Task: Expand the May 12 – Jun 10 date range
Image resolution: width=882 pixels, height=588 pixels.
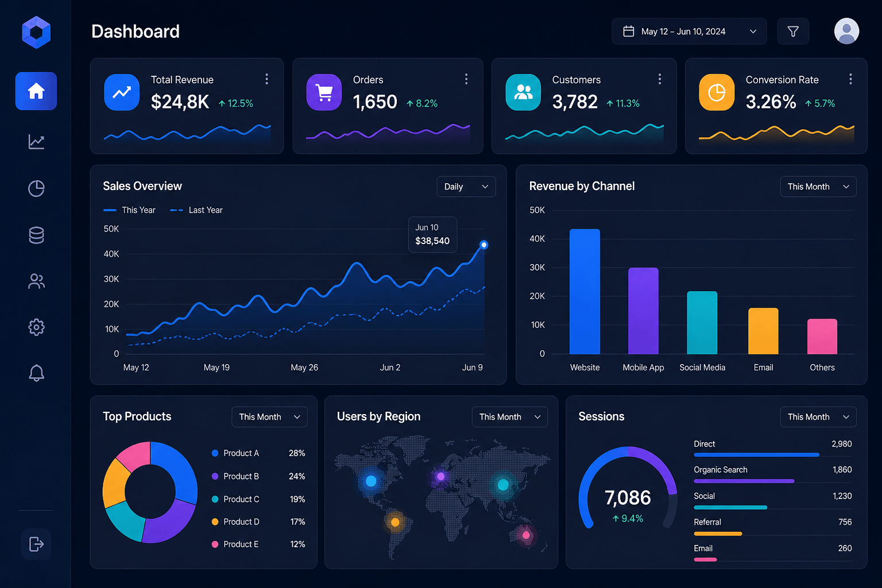Action: point(689,32)
